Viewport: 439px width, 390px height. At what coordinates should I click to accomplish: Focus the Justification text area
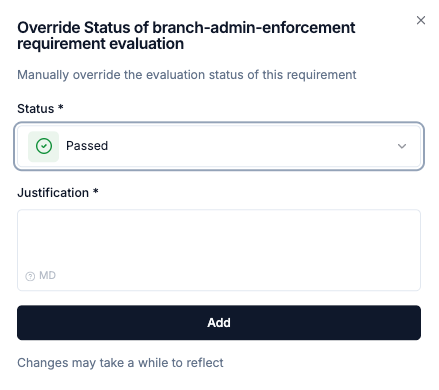(219, 250)
